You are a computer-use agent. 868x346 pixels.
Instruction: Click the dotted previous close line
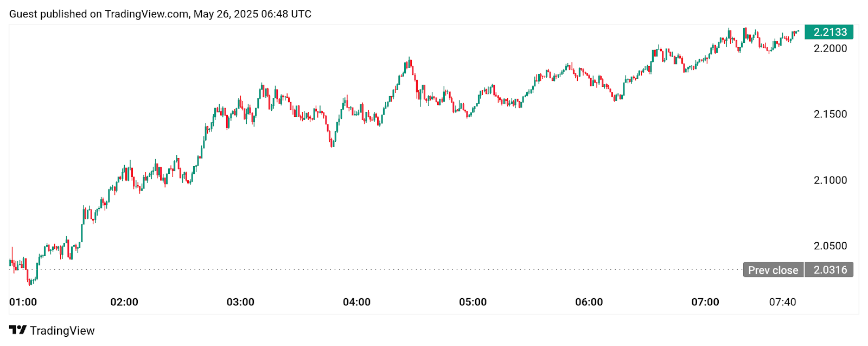[380, 269]
